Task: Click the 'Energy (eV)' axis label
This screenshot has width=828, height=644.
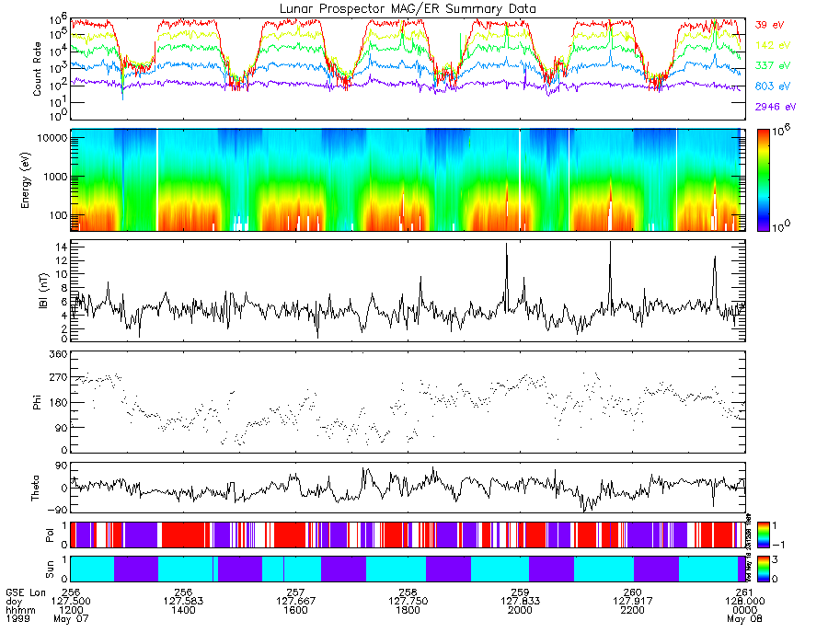Action: pos(25,180)
